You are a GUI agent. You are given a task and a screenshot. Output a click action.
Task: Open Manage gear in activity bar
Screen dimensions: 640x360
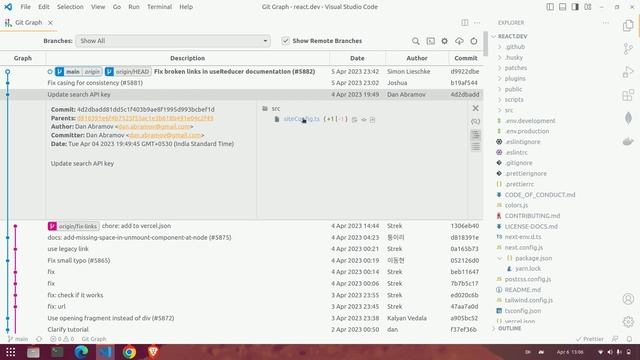coord(628,322)
